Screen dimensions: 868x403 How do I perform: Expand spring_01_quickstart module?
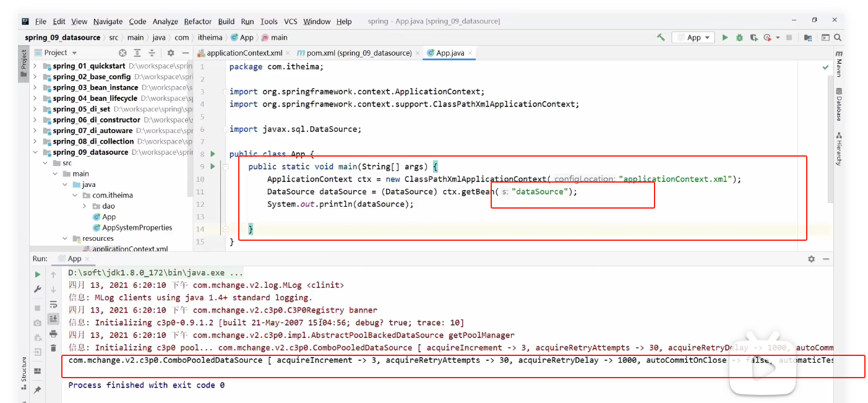pyautogui.click(x=35, y=66)
